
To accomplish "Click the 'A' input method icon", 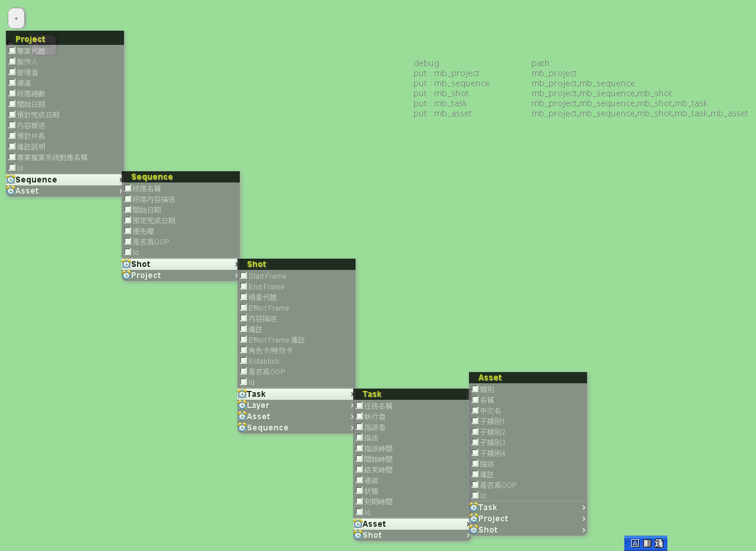I will [636, 543].
